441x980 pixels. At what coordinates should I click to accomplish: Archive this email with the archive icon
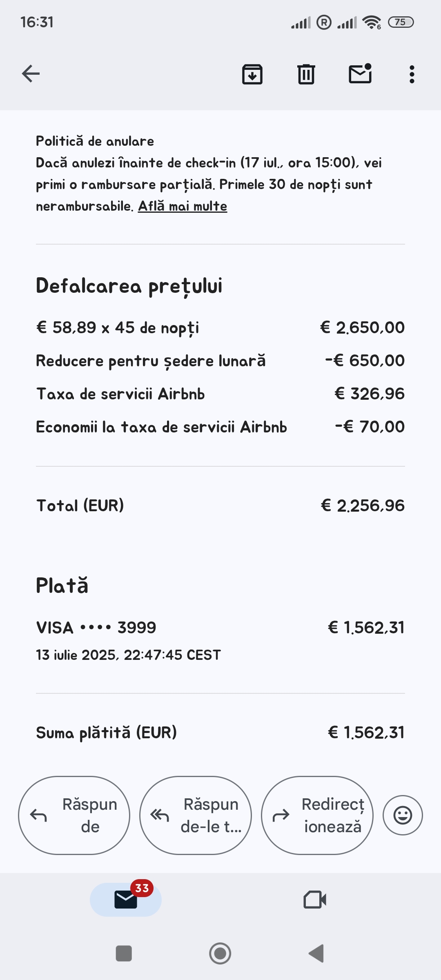[252, 74]
